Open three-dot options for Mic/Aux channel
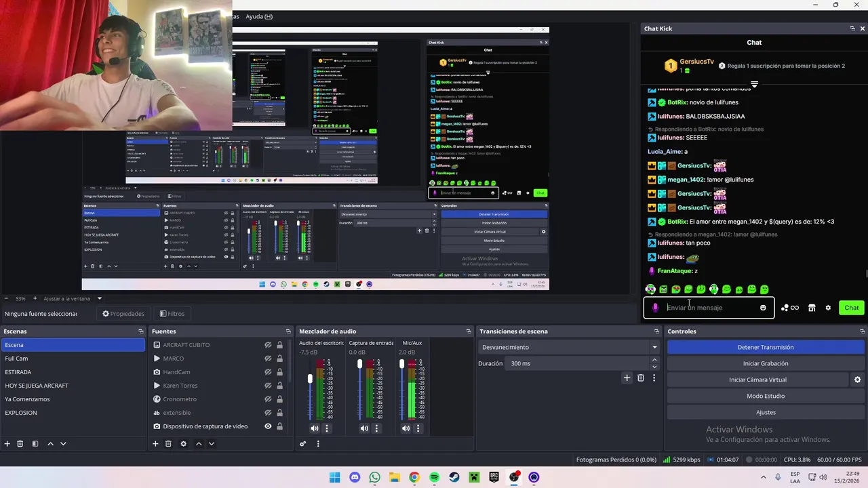868x488 pixels. [x=418, y=428]
